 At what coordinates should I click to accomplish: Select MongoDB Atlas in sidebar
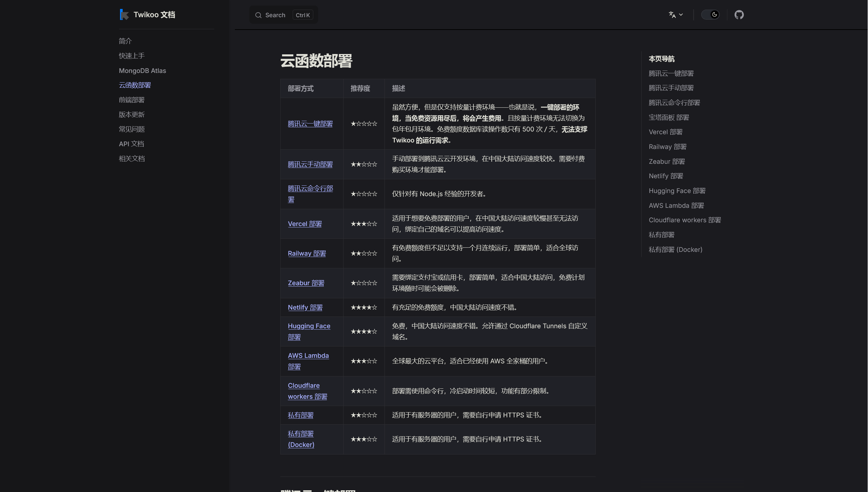click(142, 71)
